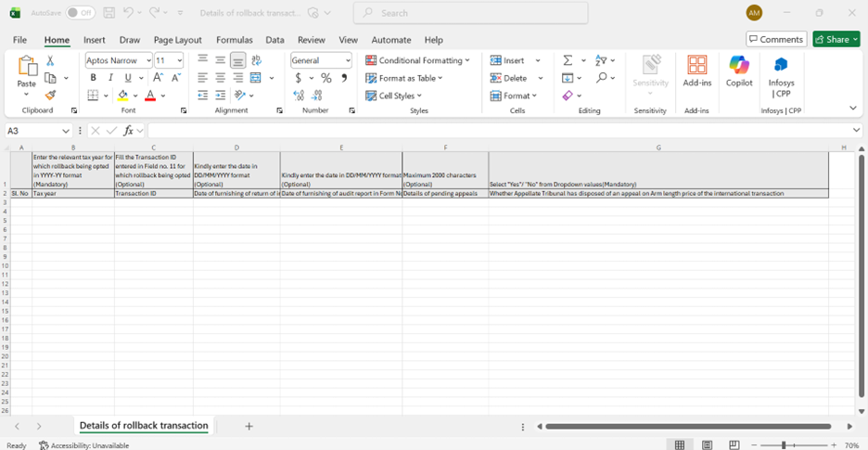Add a new sheet

[249, 426]
